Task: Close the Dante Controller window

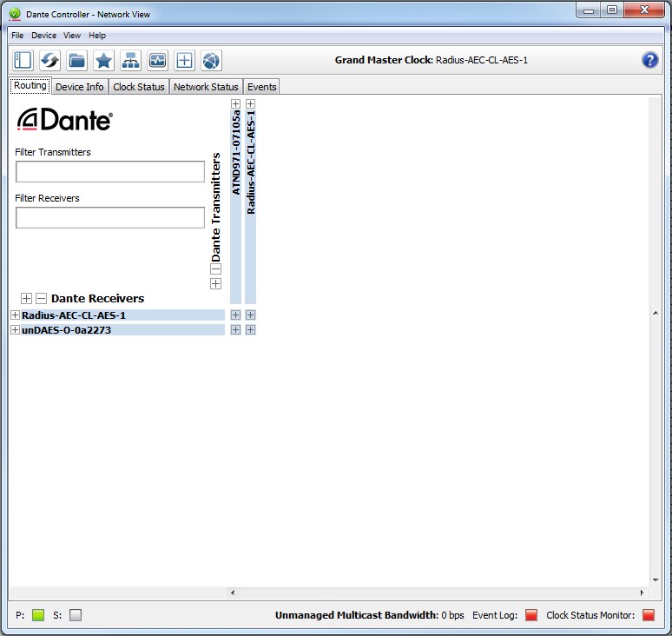Action: pos(644,10)
